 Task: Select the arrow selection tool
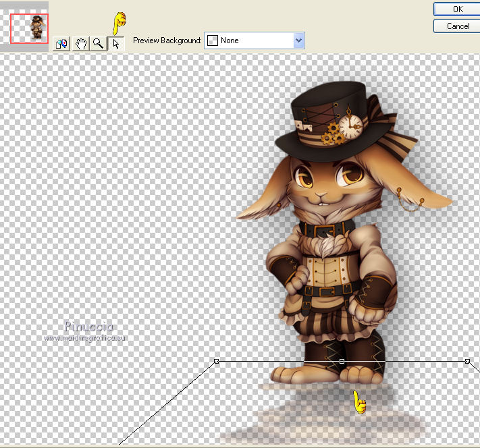pyautogui.click(x=116, y=44)
